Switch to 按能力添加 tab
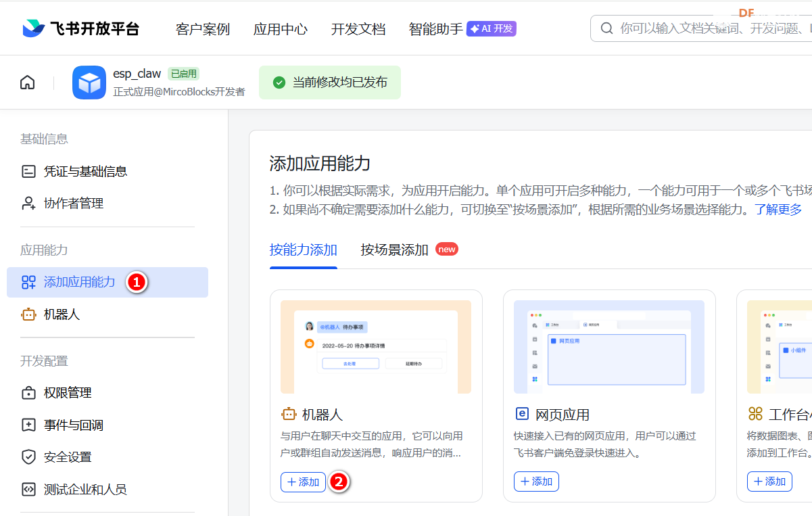The width and height of the screenshot is (812, 516). coord(304,250)
